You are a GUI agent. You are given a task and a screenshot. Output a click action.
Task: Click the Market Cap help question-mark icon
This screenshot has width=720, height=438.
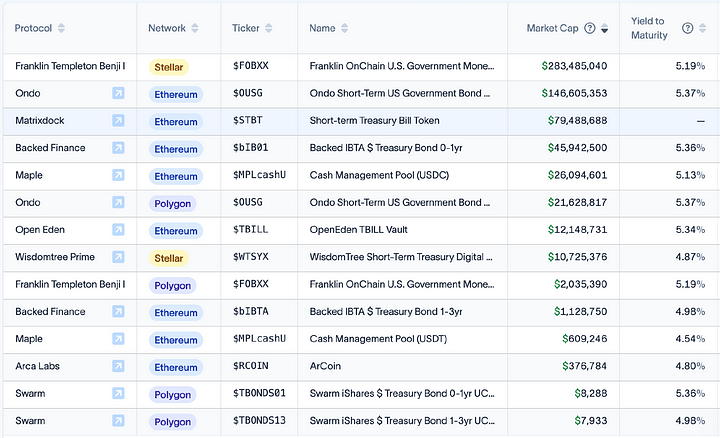(590, 28)
